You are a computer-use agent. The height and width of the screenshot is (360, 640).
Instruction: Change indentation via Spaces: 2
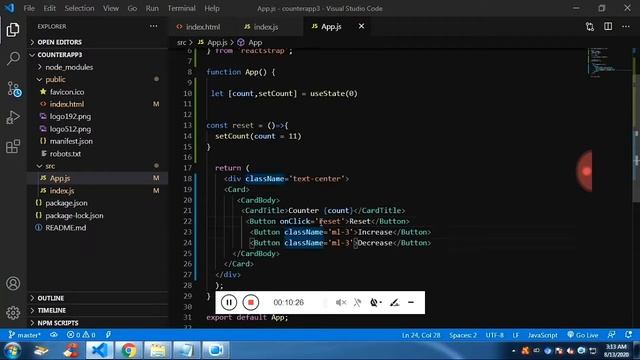463,335
